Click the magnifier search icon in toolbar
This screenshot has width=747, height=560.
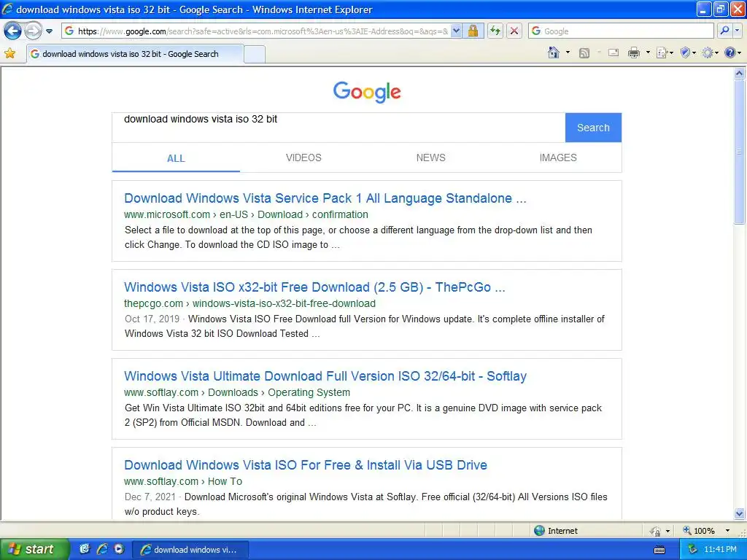tap(724, 31)
